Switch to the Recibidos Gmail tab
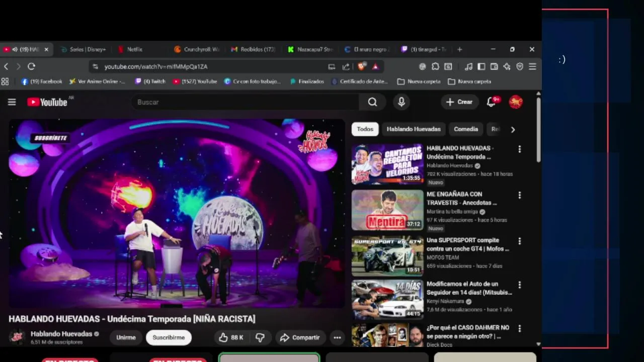 [254, 49]
